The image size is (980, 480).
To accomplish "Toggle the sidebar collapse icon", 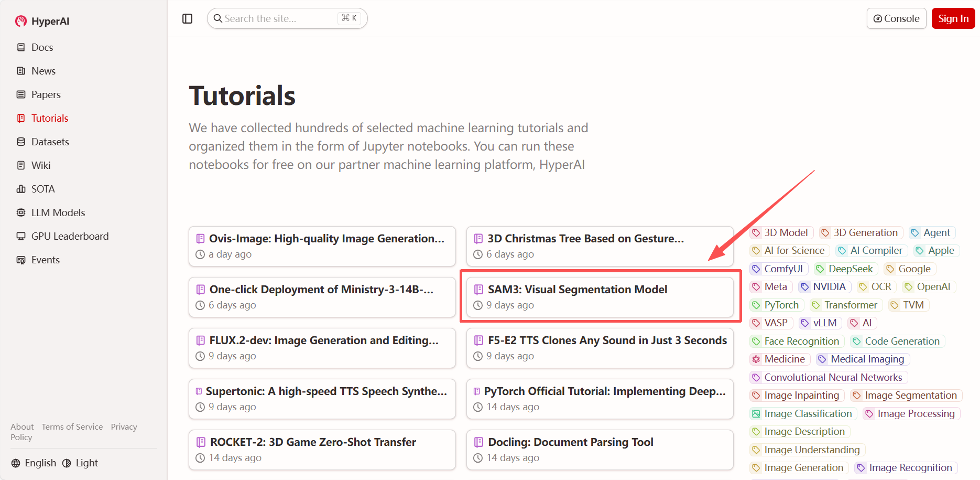I will tap(187, 19).
